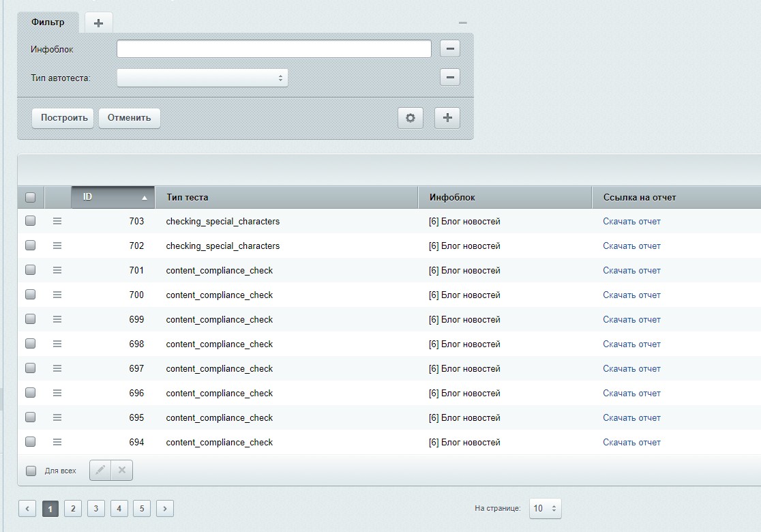
Task: Click into the Инфоблок input field
Action: coord(273,48)
